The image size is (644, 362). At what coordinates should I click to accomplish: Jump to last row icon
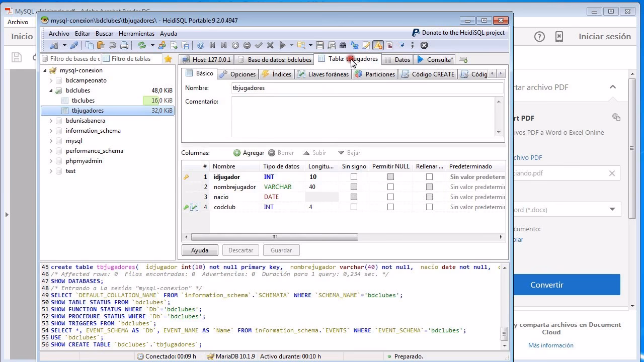coord(224,45)
